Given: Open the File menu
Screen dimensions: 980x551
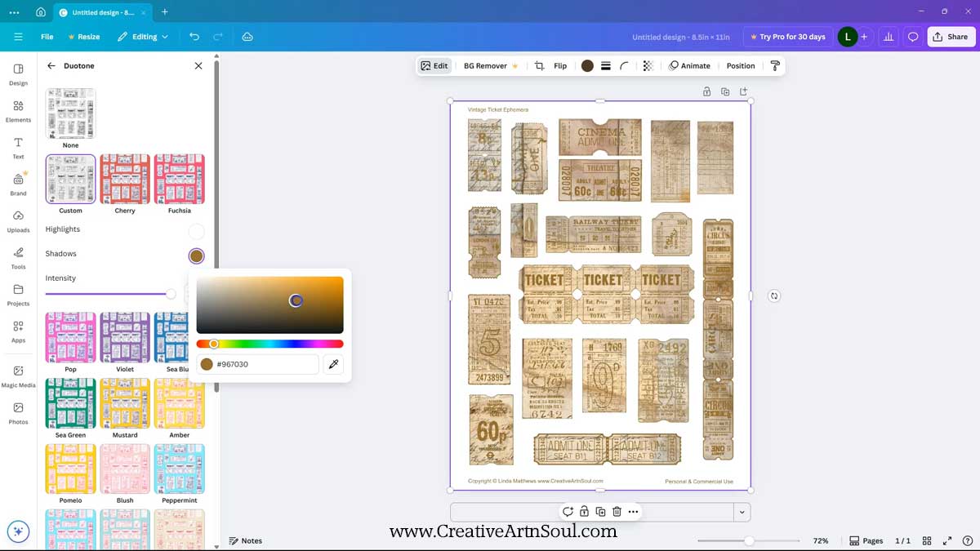Looking at the screenshot, I should click(x=47, y=37).
